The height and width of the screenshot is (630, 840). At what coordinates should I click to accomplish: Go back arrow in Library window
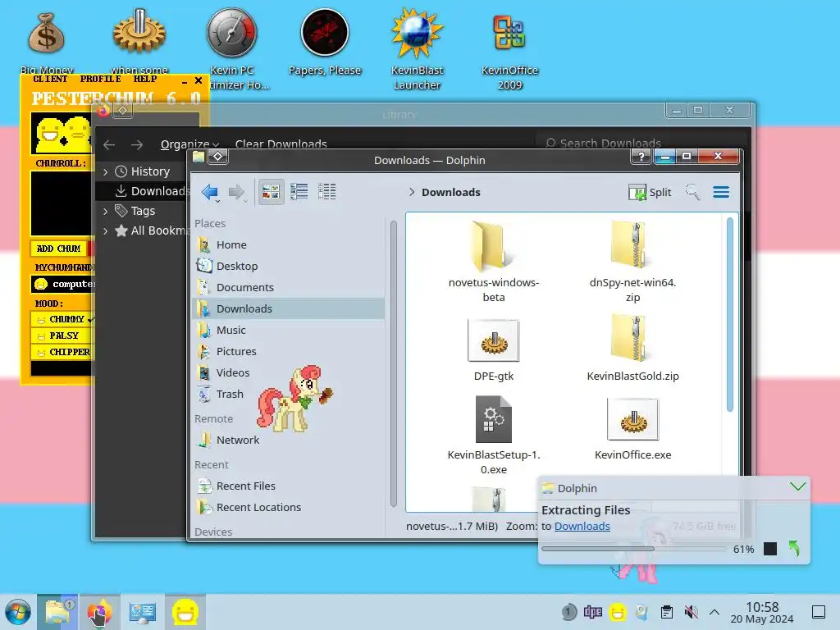click(x=109, y=144)
